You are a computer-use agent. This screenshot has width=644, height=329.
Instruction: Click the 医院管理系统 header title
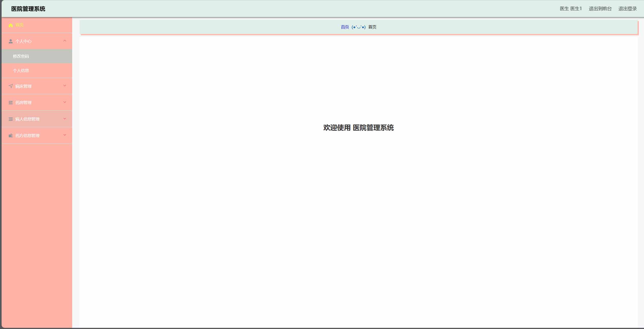tap(28, 9)
